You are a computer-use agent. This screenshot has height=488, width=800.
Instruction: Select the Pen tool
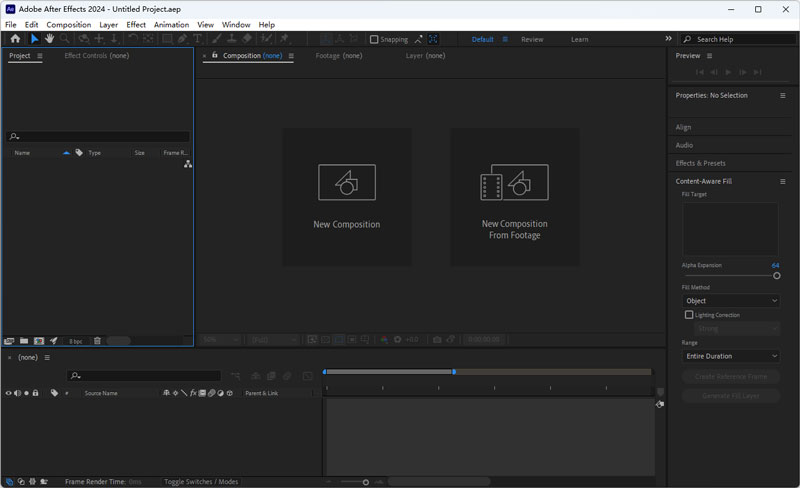[x=182, y=39]
